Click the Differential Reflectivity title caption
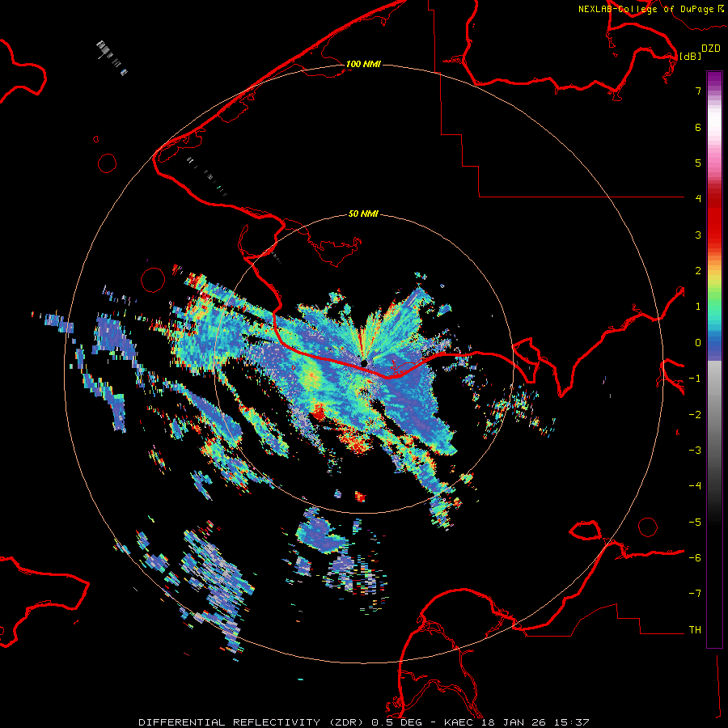The image size is (728, 728). (x=363, y=722)
